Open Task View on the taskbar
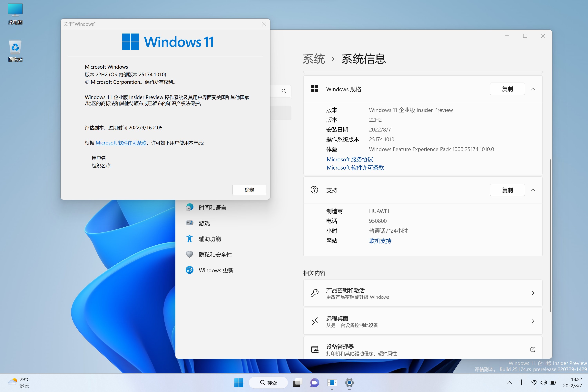Viewport: 588px width, 392px height. [x=297, y=383]
